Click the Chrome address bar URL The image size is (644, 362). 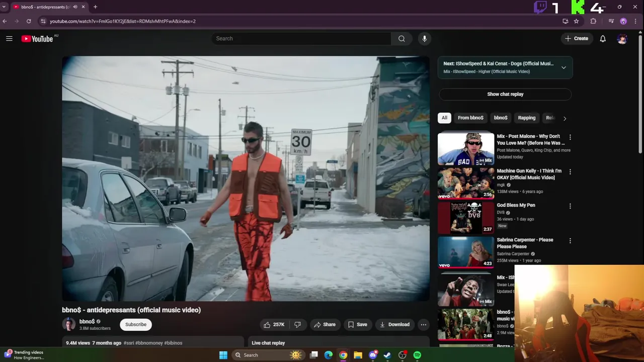(123, 21)
